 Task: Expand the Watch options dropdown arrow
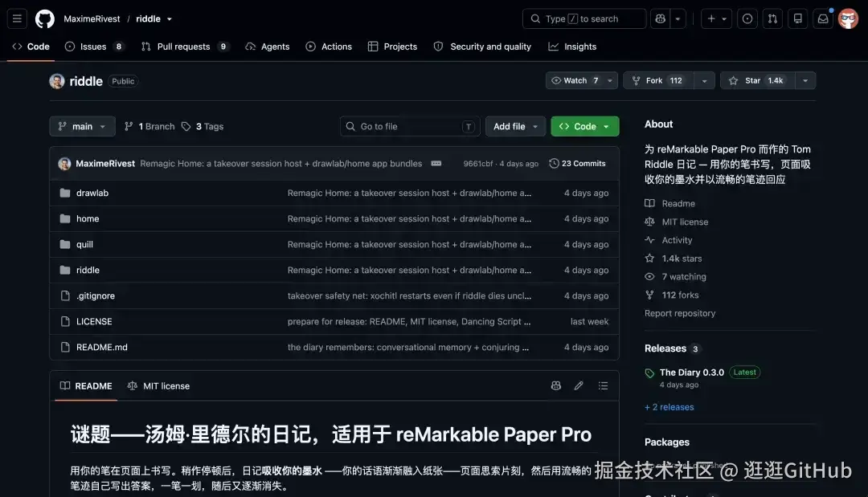[609, 81]
